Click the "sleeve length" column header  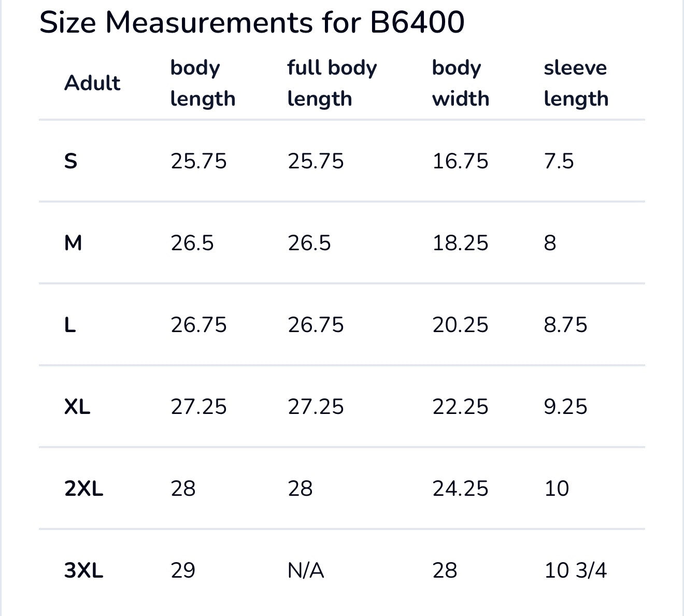point(576,83)
